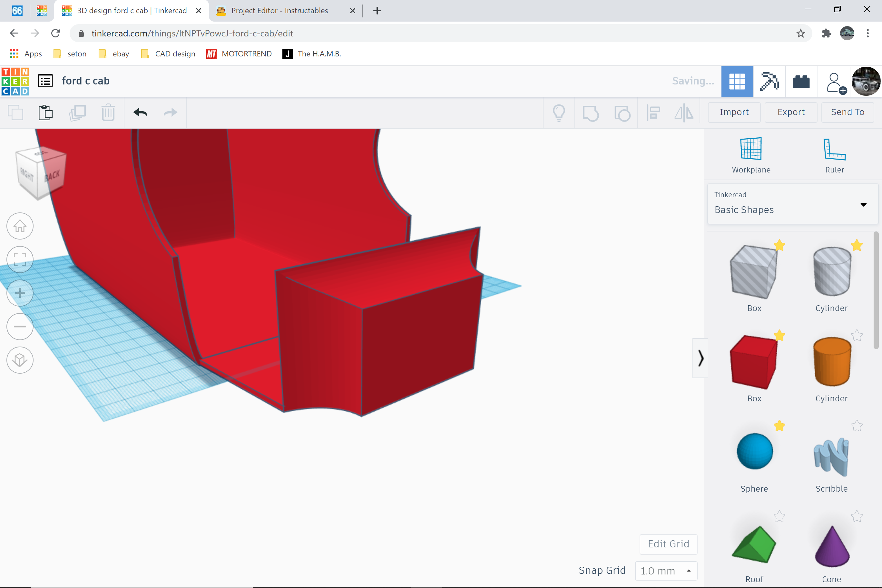The height and width of the screenshot is (588, 882).
Task: Switch to 3D design grid view
Action: tap(737, 81)
